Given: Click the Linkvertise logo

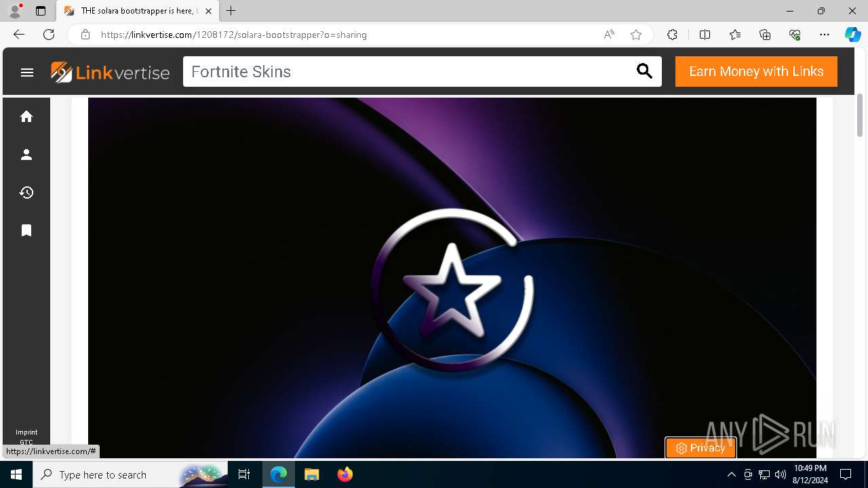Looking at the screenshot, I should point(110,72).
